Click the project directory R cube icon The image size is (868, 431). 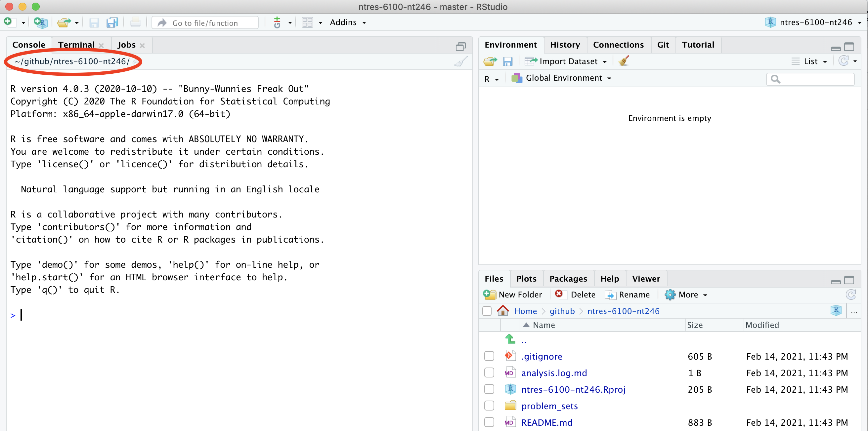pyautogui.click(x=836, y=310)
